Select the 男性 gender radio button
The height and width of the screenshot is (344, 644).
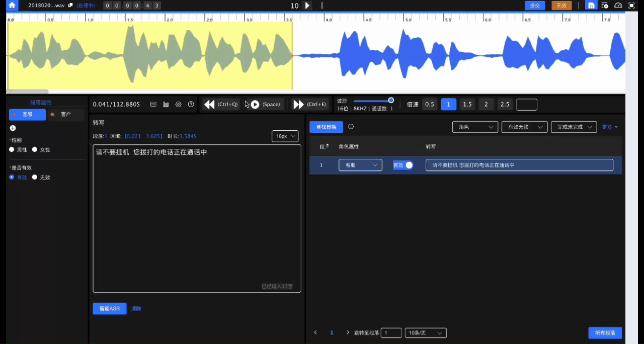12,150
